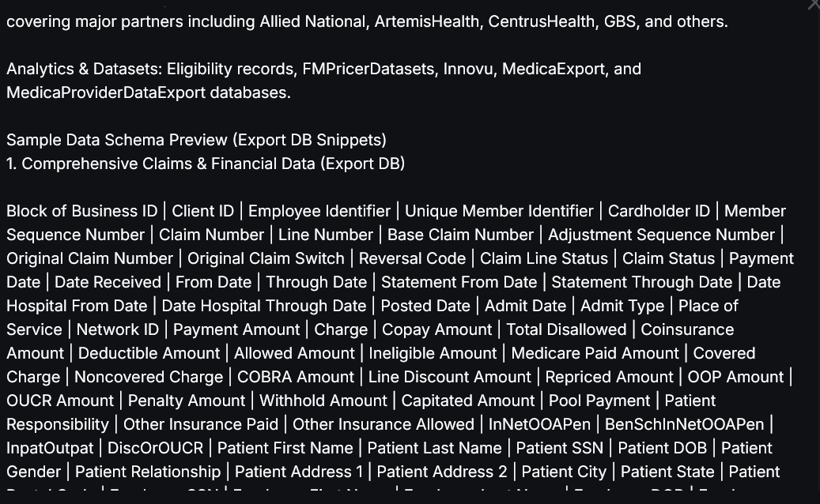Click the 'COBRA Amount' field name
820x504 pixels.
tap(296, 377)
